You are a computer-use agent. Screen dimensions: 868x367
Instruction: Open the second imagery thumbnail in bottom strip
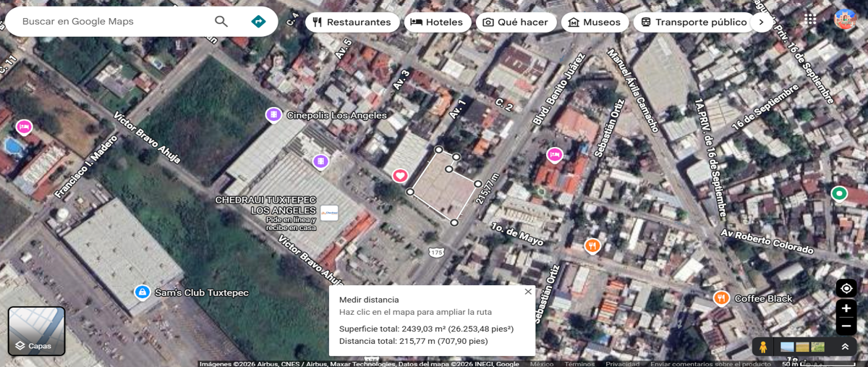tap(802, 347)
